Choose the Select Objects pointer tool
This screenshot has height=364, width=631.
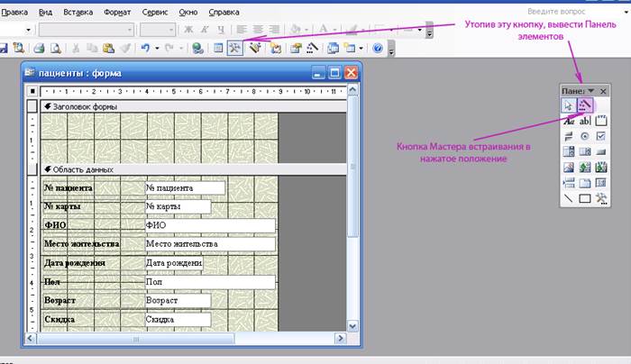[x=569, y=105]
